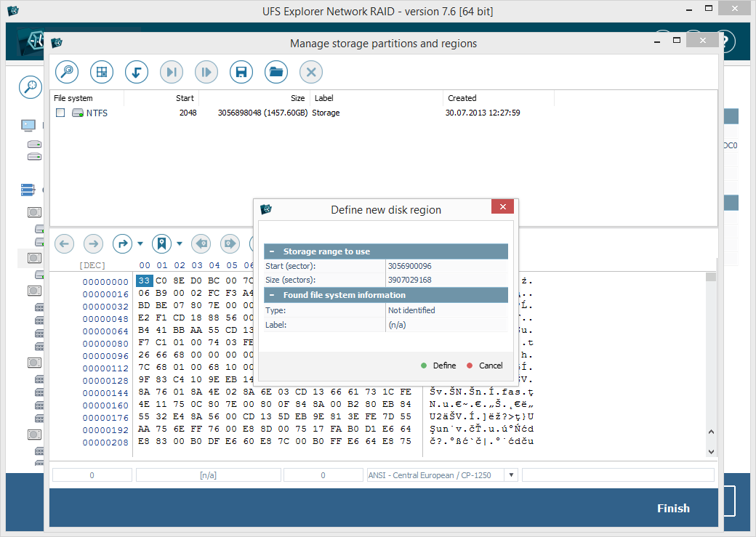Click the bookmark icon in hex toolbar
Image resolution: width=756 pixels, height=537 pixels.
(x=161, y=243)
